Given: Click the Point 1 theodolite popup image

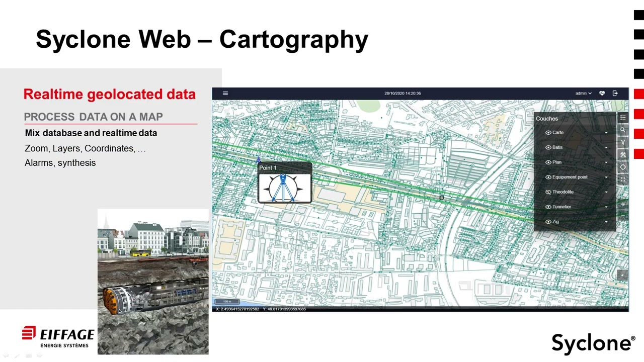Looking at the screenshot, I should point(285,188).
